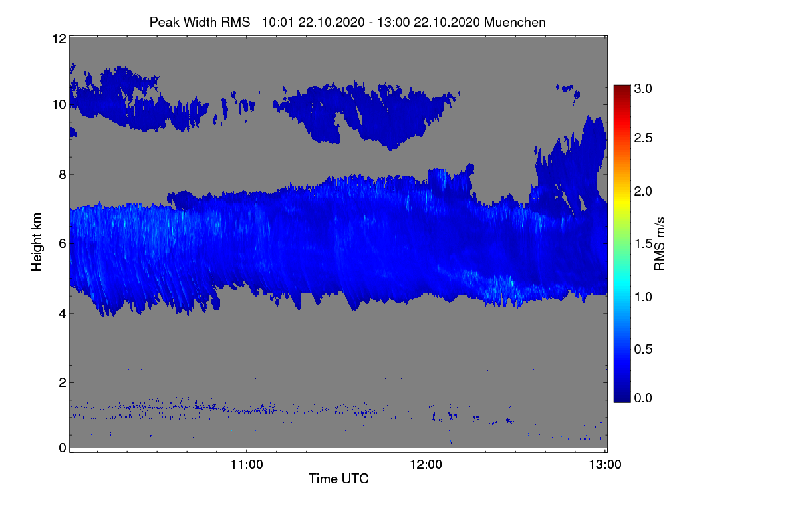The width and height of the screenshot is (798, 532).
Task: Click the height tick label 10
Action: pos(59,104)
